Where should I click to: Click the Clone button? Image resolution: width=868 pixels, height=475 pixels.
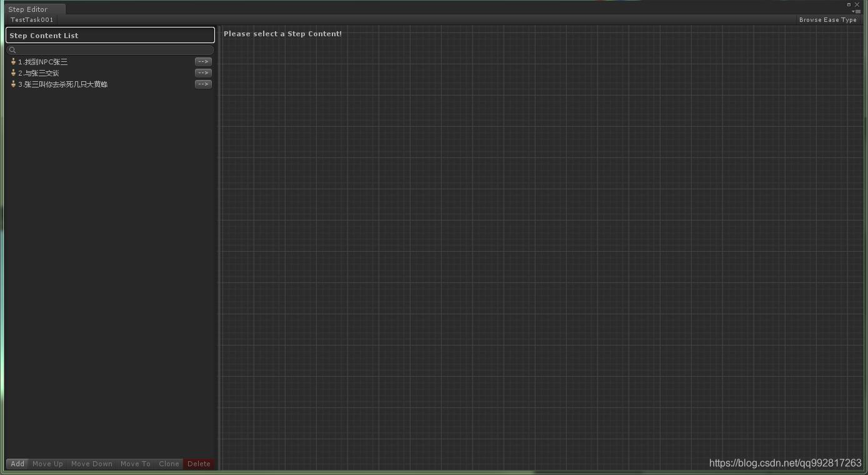(169, 464)
